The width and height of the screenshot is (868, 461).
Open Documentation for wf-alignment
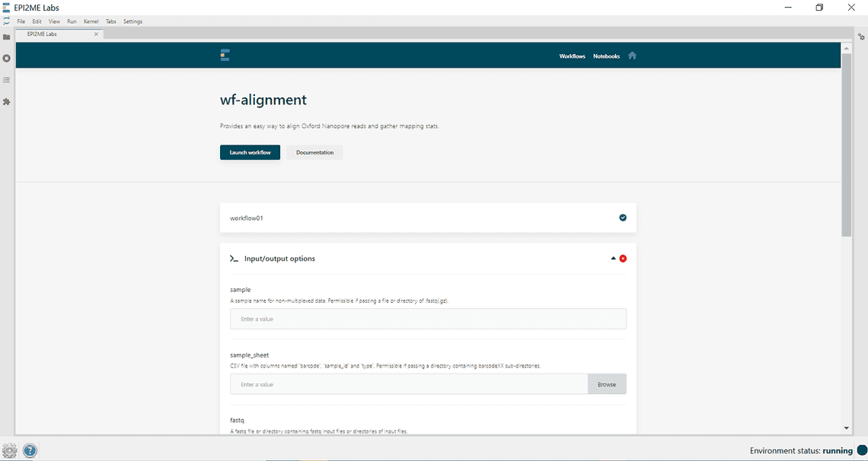[314, 152]
